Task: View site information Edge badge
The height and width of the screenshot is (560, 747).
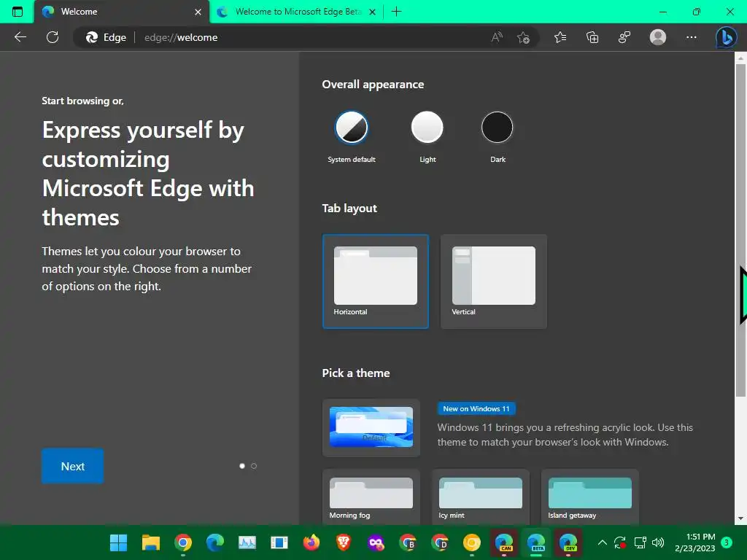Action: pos(107,37)
